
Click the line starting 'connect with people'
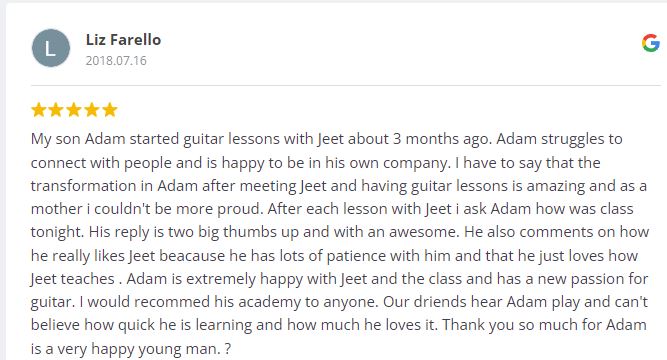click(316, 163)
